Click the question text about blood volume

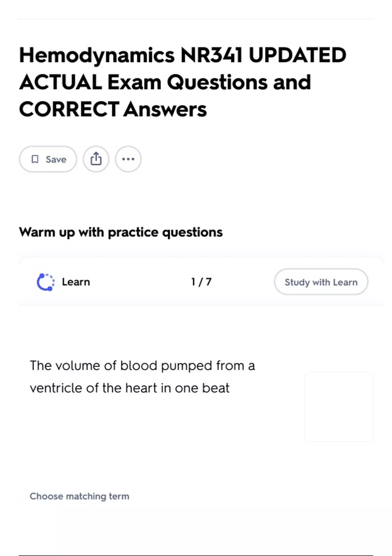[x=142, y=376]
